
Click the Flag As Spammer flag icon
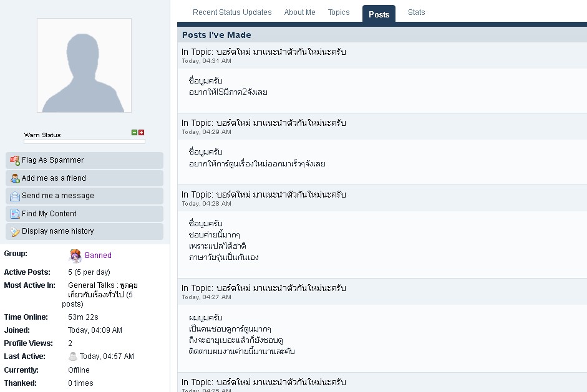(x=15, y=160)
